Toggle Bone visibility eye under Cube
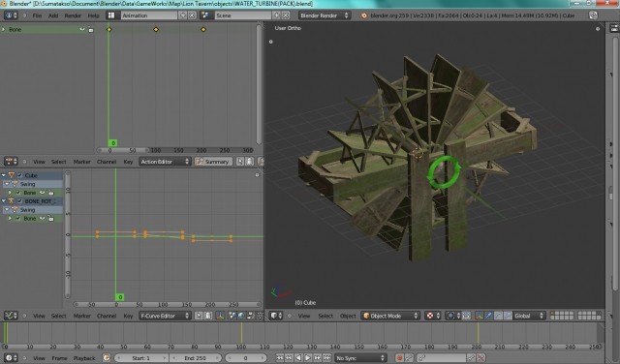Viewport: 620px width, 364px height. pos(43,193)
